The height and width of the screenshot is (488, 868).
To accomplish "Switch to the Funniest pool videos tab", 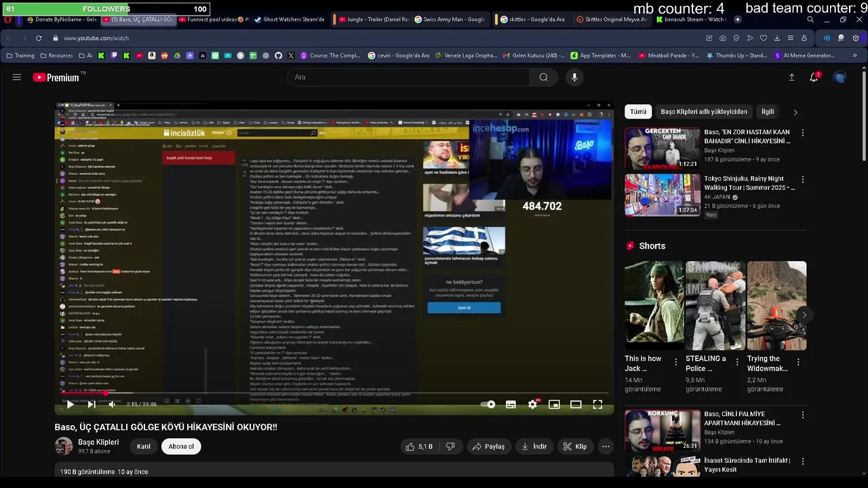I will [214, 20].
